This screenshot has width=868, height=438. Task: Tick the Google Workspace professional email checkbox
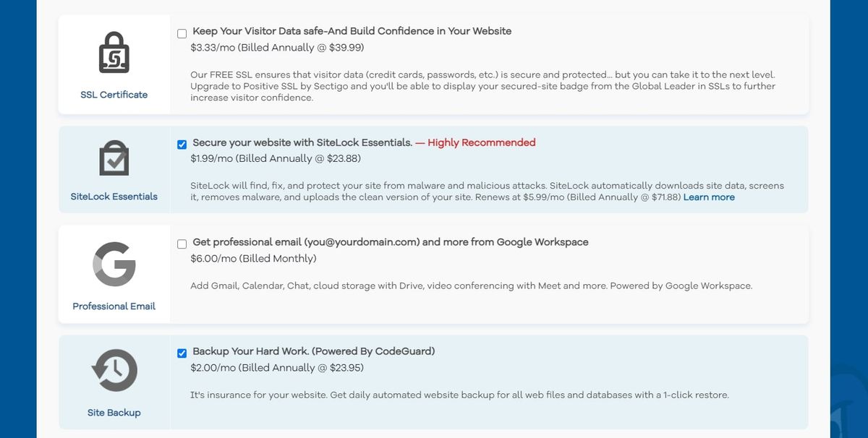182,244
